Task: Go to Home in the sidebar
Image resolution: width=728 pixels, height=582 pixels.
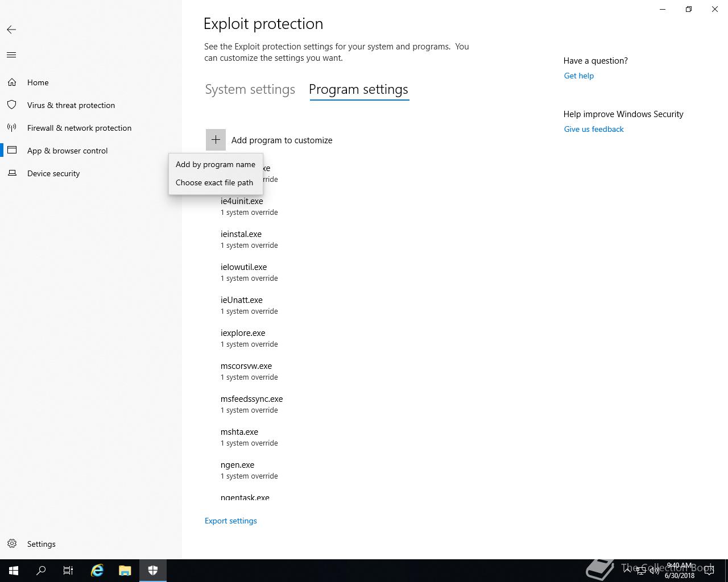Action: [x=38, y=82]
